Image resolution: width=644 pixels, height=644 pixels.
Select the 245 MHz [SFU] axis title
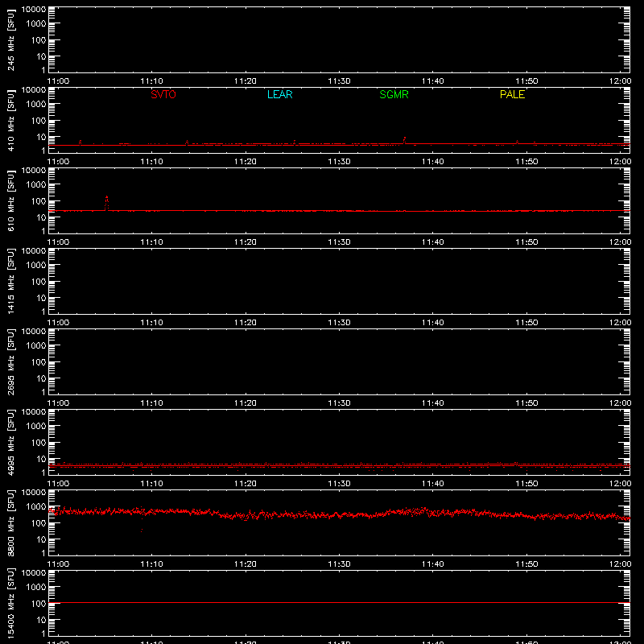(10, 39)
